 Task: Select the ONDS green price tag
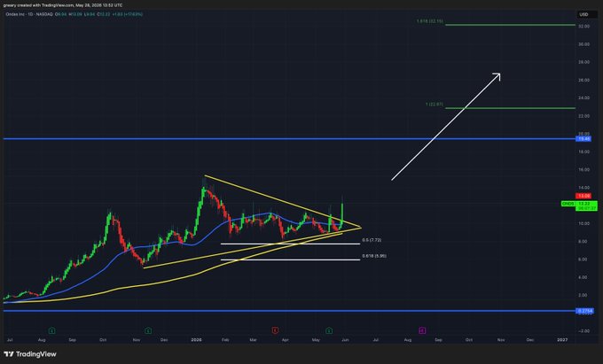(x=568, y=204)
